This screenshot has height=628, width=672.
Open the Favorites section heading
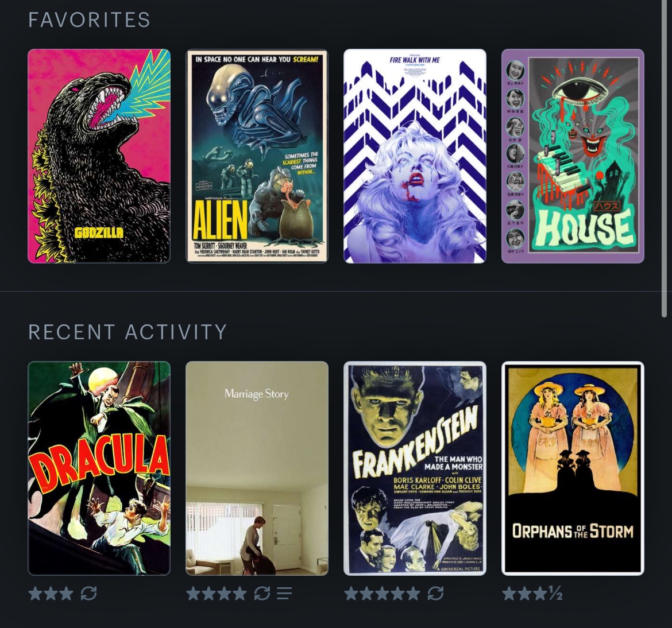[x=89, y=20]
